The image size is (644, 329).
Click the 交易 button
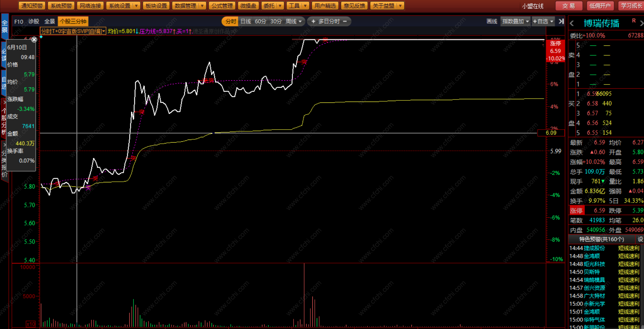tap(568, 6)
